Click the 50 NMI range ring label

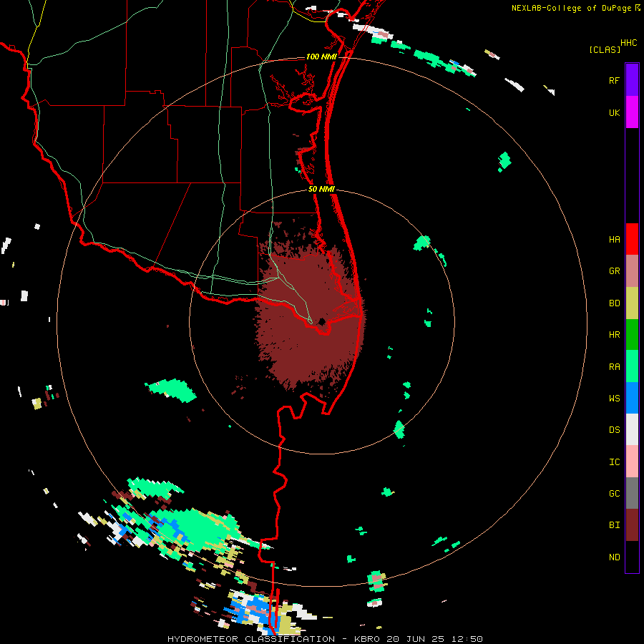pos(321,189)
